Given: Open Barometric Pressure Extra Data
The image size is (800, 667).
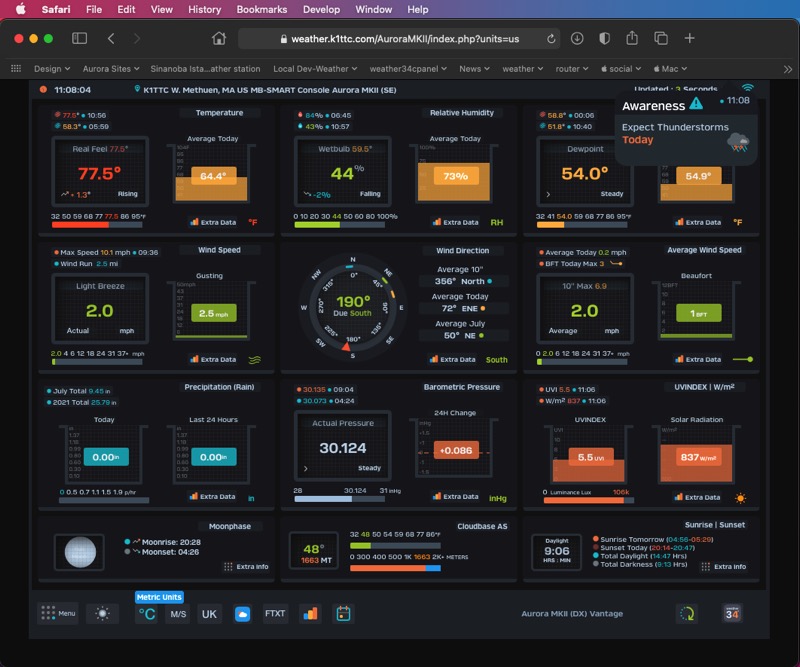Looking at the screenshot, I should (x=456, y=496).
